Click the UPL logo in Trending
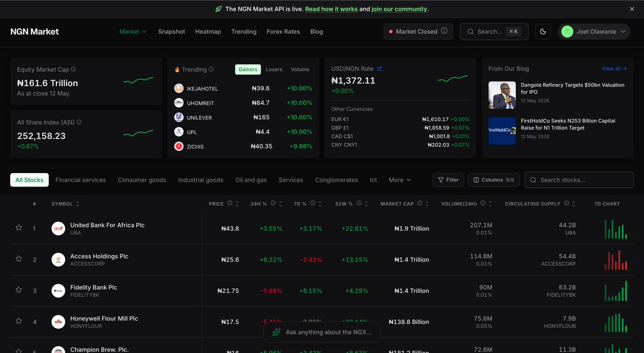 (x=179, y=132)
